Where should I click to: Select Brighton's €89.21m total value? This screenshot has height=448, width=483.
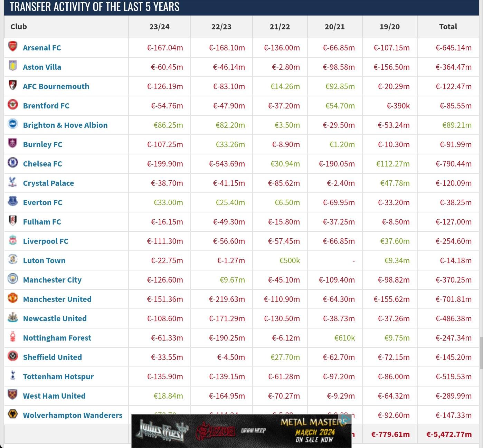pyautogui.click(x=457, y=125)
